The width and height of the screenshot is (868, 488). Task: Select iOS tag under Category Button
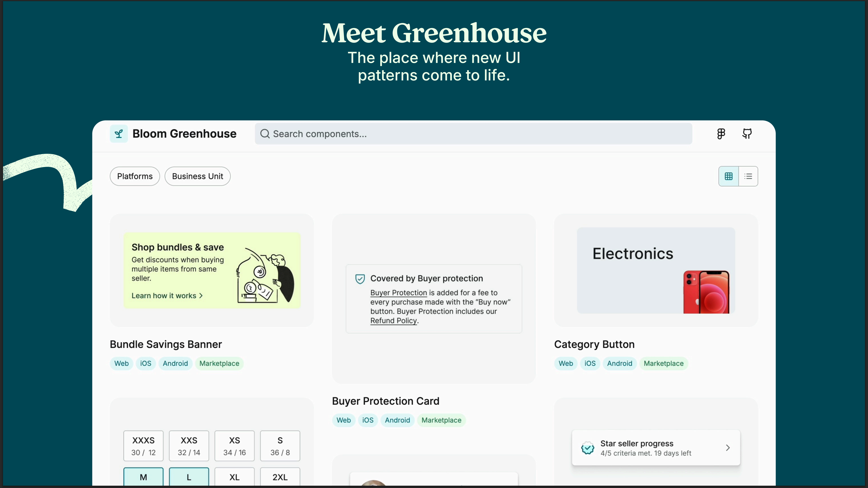click(590, 363)
